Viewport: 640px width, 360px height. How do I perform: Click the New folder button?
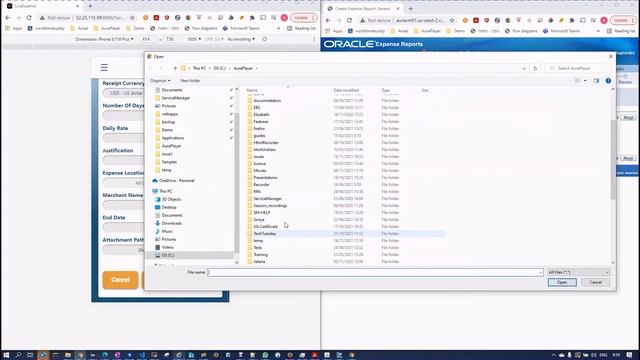click(190, 81)
